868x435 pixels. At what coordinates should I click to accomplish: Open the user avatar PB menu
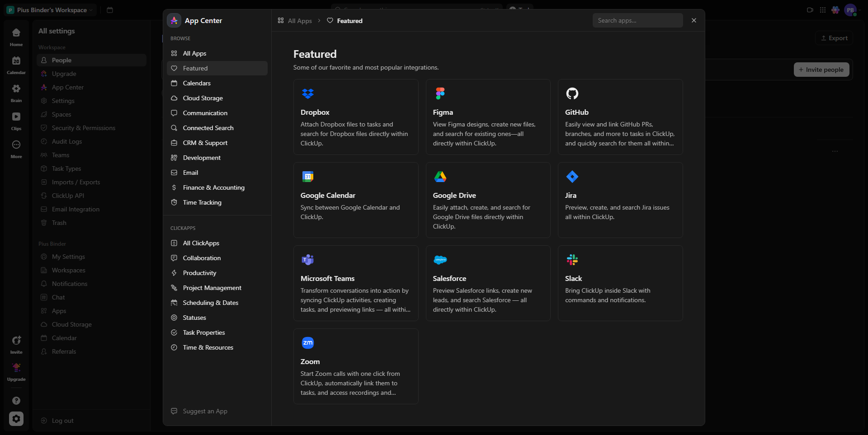[850, 10]
